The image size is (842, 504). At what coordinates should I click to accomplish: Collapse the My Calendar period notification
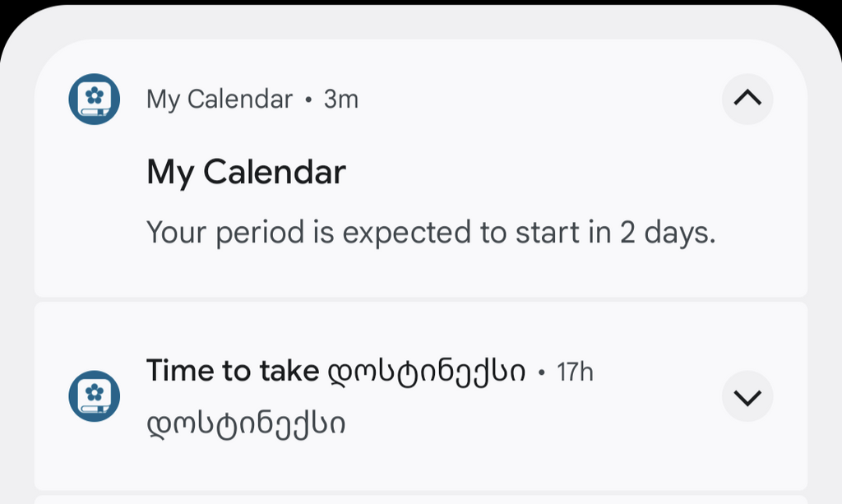pos(747,99)
